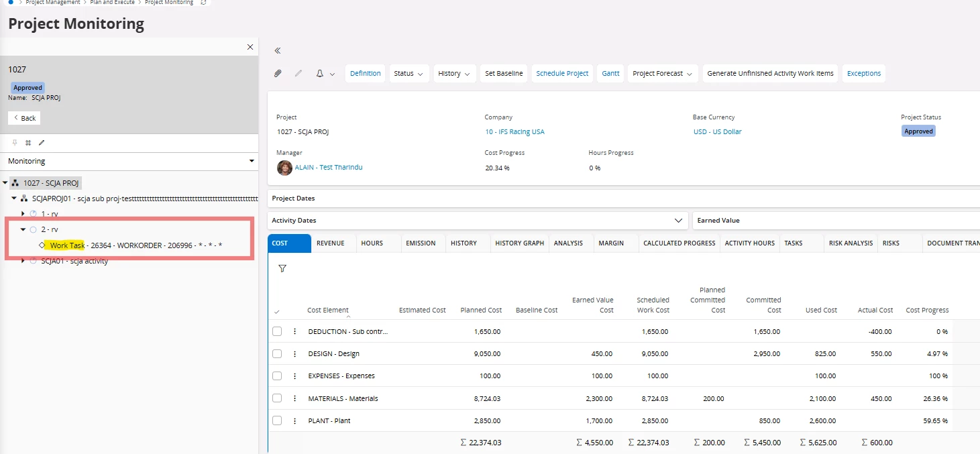Image resolution: width=980 pixels, height=454 pixels.
Task: Click the filter funnel icon
Action: [282, 268]
